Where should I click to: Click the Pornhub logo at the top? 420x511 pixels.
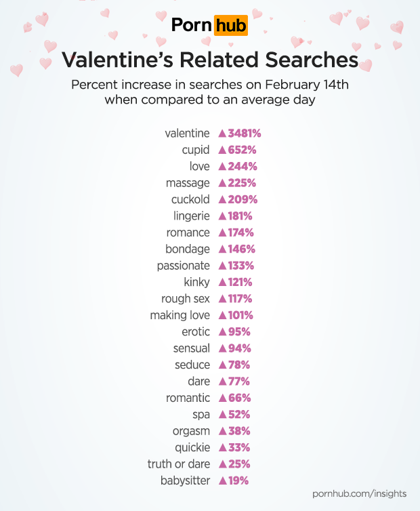click(x=209, y=26)
